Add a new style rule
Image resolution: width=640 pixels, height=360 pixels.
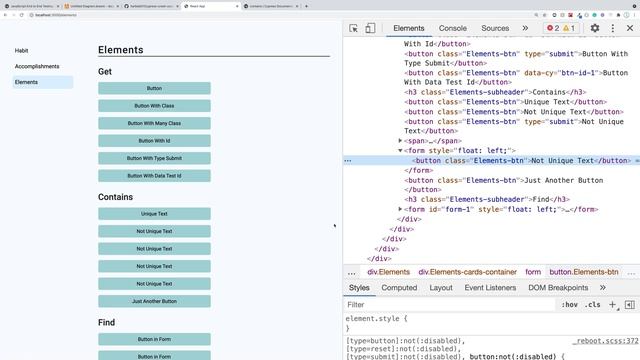613,304
